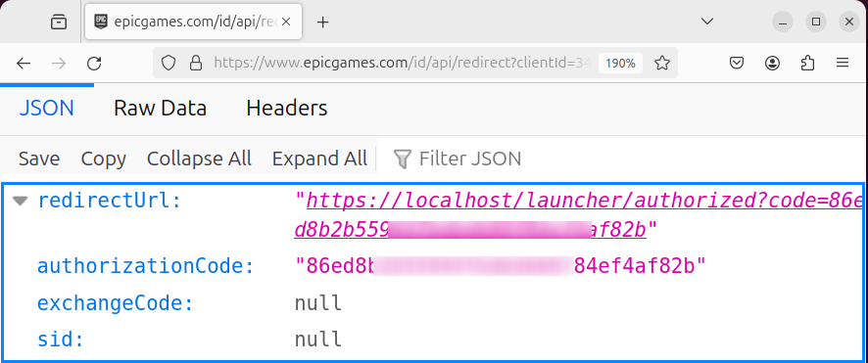Click Save in JSON toolbar
868x363 pixels.
click(39, 159)
